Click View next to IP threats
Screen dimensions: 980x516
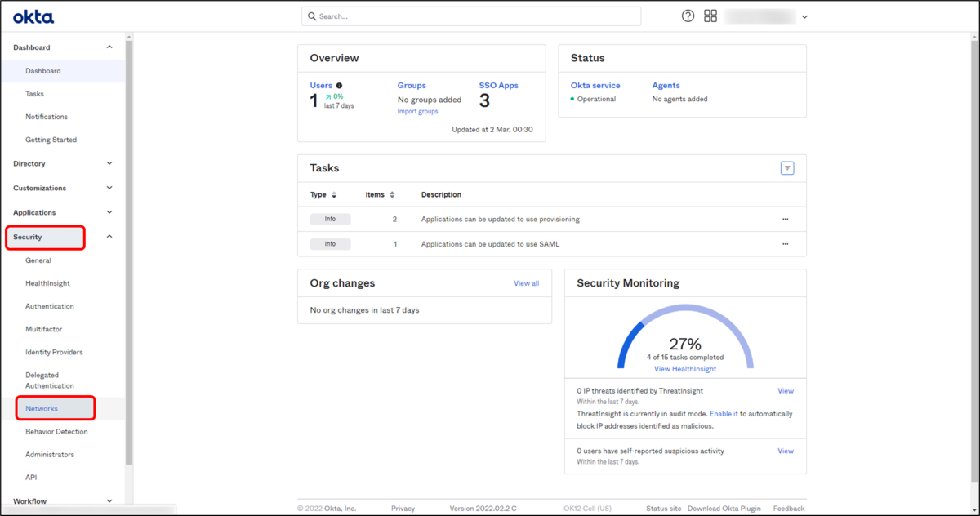[x=786, y=391]
